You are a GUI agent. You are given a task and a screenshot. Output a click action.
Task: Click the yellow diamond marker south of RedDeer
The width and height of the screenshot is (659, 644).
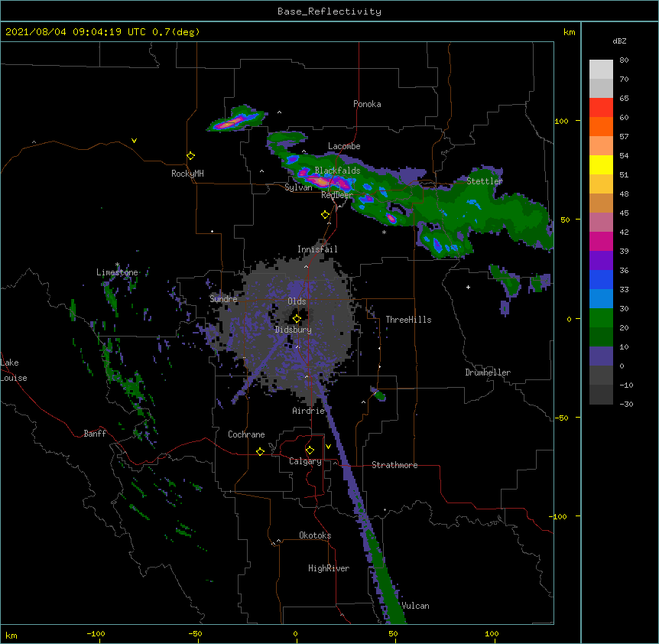coord(325,215)
